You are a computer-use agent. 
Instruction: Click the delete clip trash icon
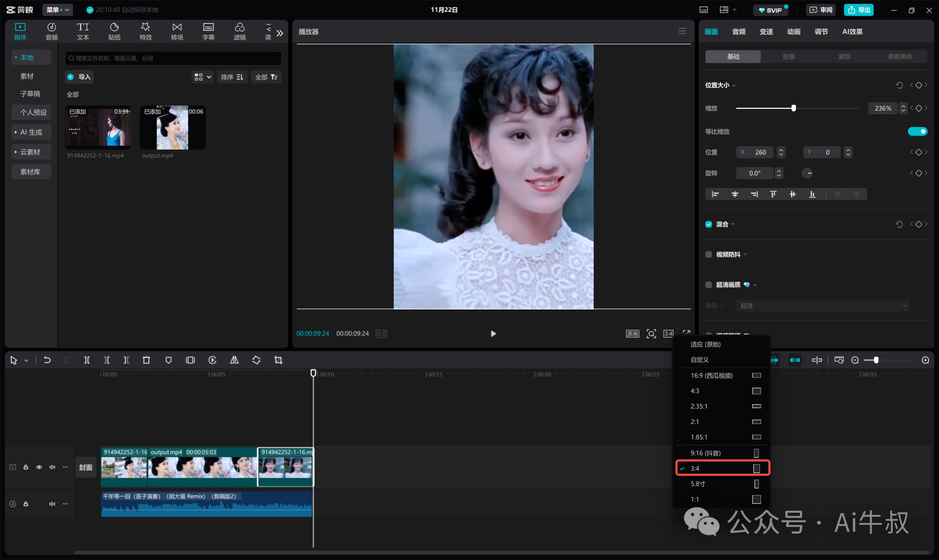tap(146, 360)
